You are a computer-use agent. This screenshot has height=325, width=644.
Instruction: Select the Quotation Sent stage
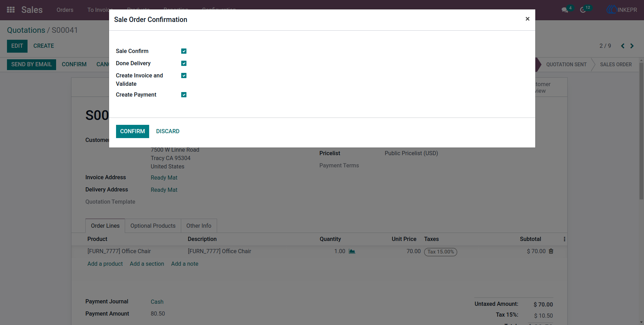[566, 65]
